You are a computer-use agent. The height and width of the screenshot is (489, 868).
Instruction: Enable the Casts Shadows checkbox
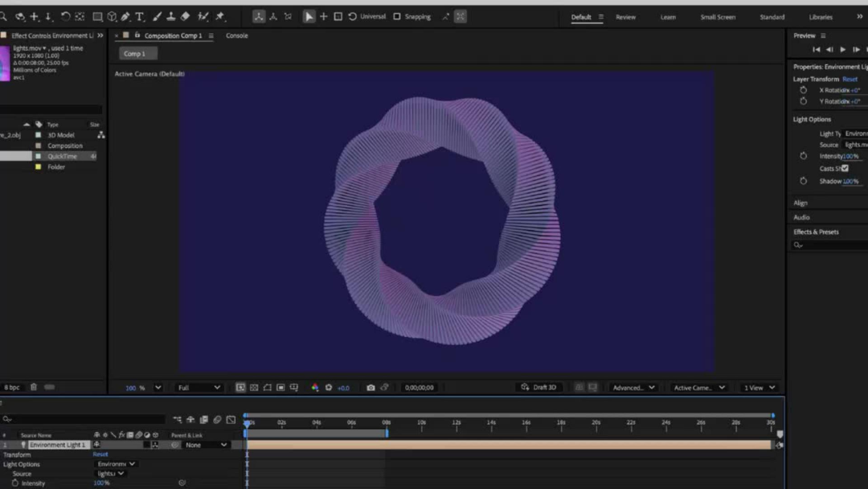point(846,168)
